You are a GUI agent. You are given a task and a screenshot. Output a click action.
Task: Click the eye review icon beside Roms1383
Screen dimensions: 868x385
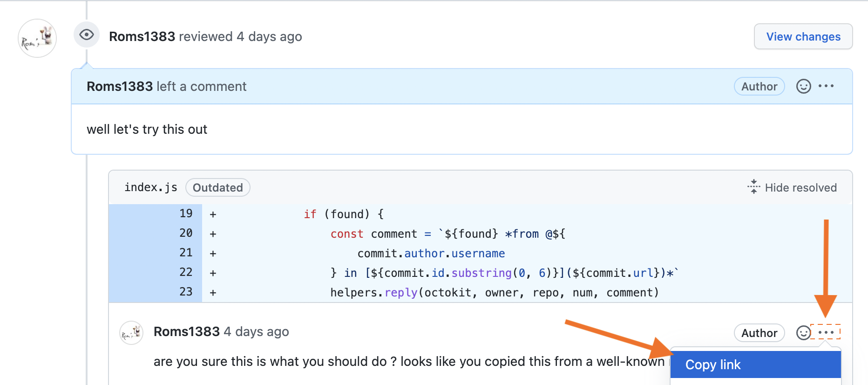pyautogui.click(x=87, y=35)
